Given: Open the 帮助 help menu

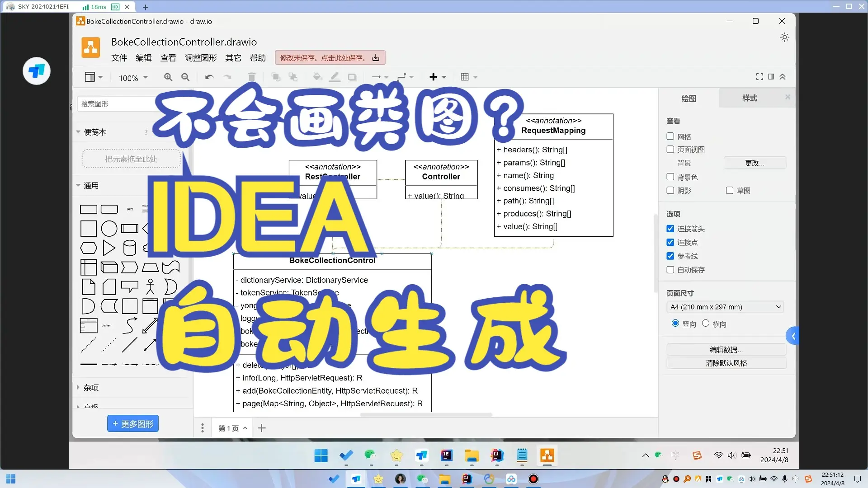Looking at the screenshot, I should click(258, 58).
